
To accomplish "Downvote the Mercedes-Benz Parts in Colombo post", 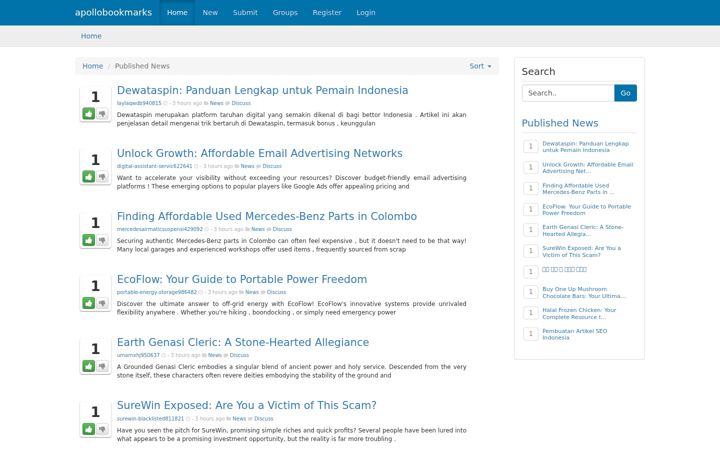I will [x=102, y=240].
